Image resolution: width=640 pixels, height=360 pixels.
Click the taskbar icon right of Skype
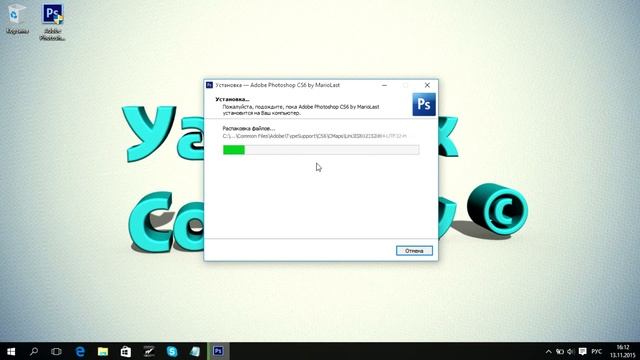point(195,351)
